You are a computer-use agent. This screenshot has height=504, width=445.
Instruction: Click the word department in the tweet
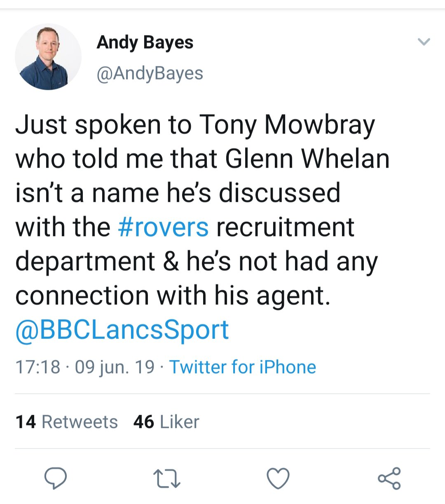click(x=85, y=261)
